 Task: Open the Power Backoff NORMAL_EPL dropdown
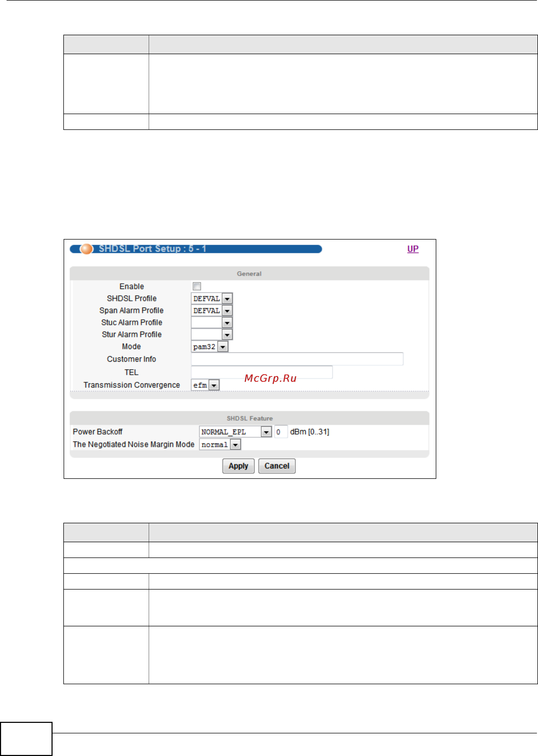[x=235, y=432]
